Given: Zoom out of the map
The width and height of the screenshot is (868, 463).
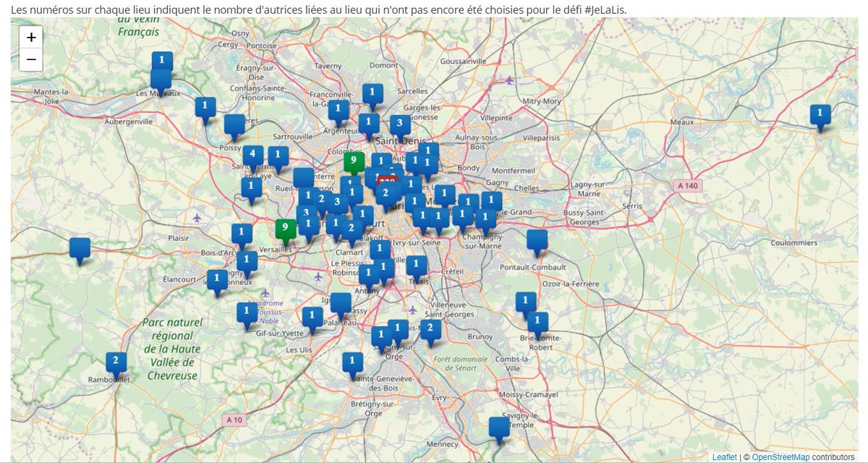Looking at the screenshot, I should pyautogui.click(x=31, y=59).
